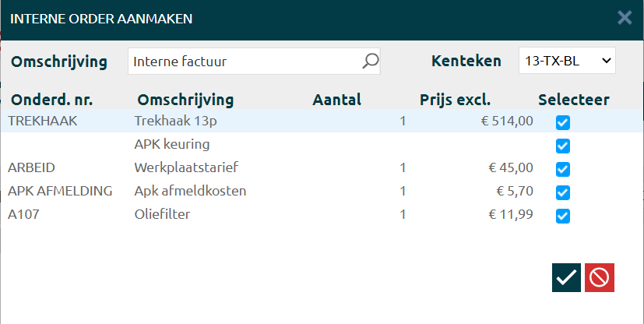This screenshot has width=644, height=324.
Task: Click the Selecteer column header
Action: tap(573, 100)
